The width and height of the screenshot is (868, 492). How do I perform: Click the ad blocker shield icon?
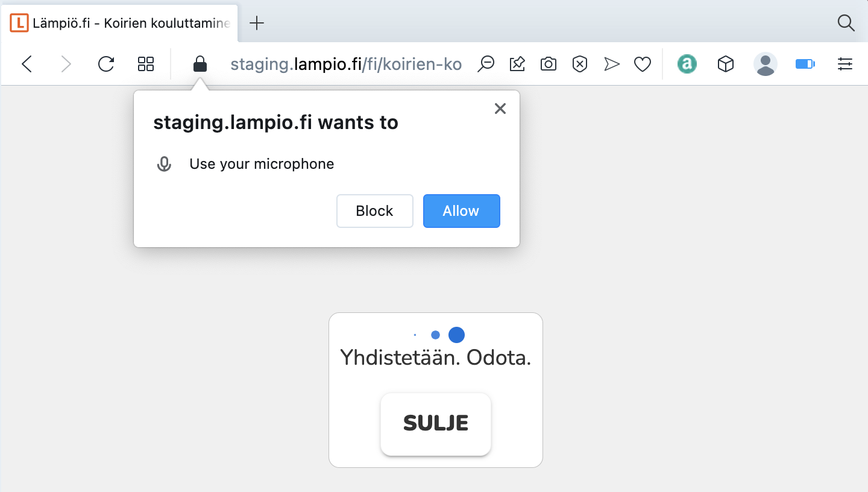580,64
